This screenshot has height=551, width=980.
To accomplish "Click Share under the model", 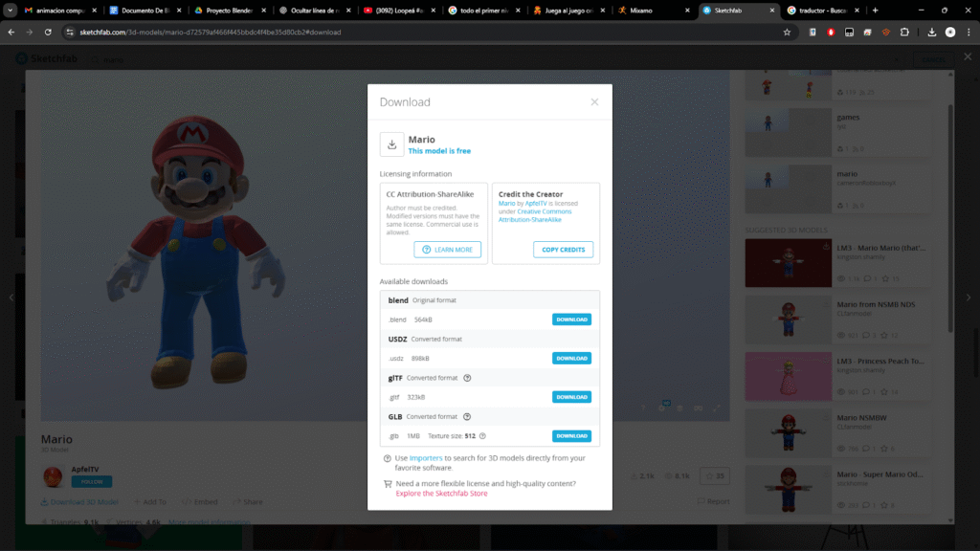I will click(x=248, y=501).
